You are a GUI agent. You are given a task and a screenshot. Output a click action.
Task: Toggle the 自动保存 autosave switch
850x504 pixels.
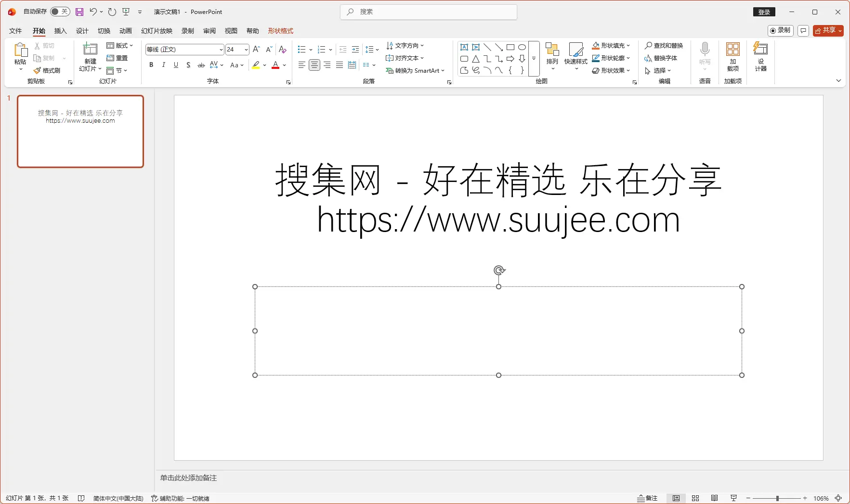point(60,12)
